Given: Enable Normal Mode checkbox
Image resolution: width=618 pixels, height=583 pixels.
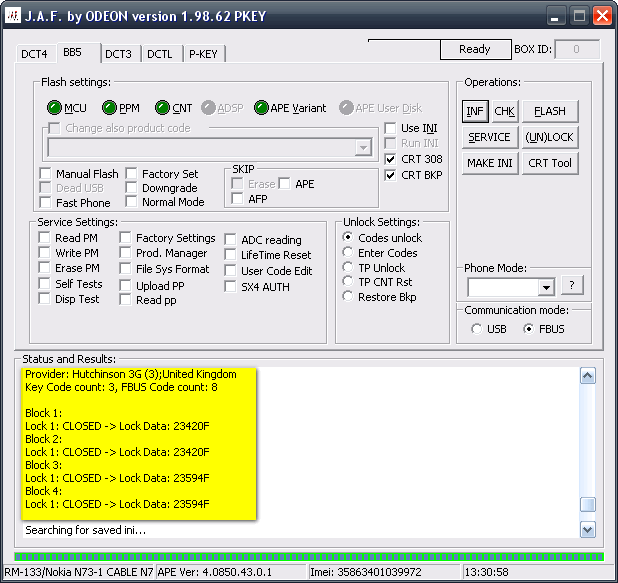Looking at the screenshot, I should pyautogui.click(x=131, y=202).
